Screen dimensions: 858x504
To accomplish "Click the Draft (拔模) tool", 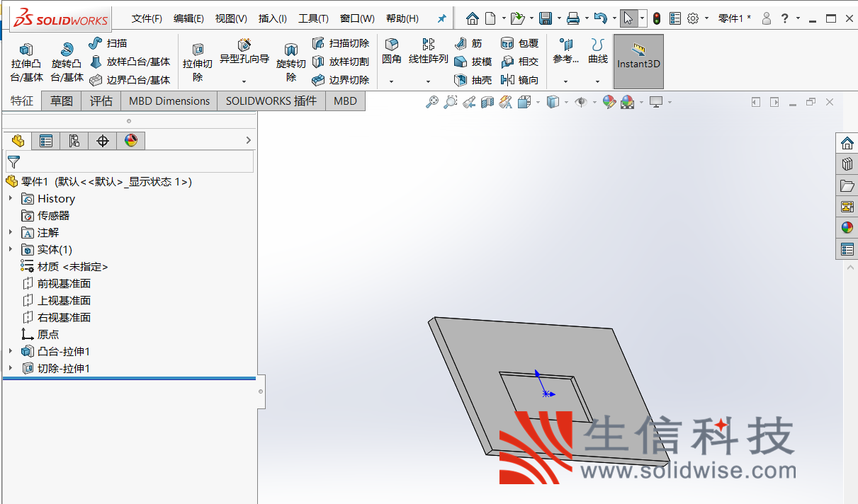I will point(473,62).
